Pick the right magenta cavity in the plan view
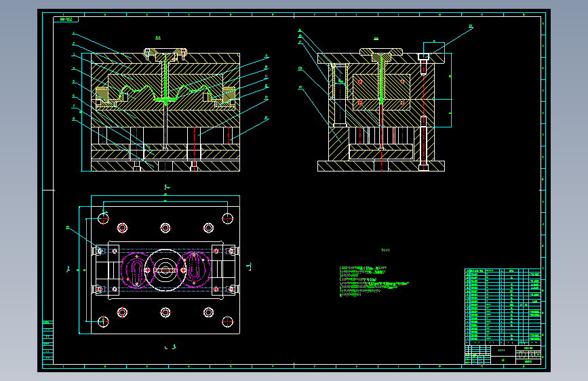Screen dimensions: 588x381 [x=194, y=269]
